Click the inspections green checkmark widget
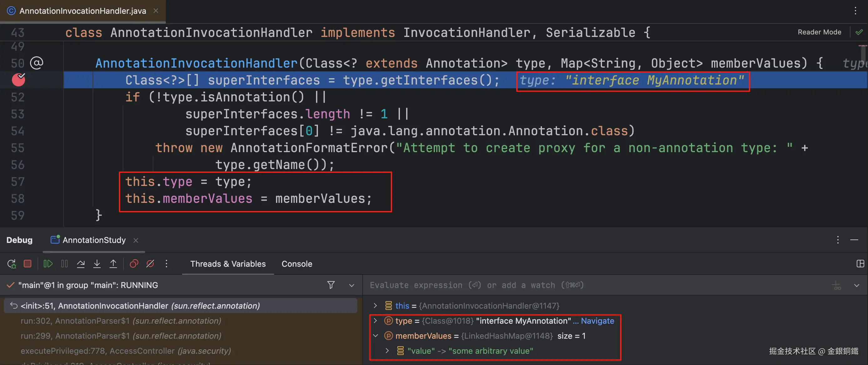Screen dimensions: 868x365 click(859, 32)
